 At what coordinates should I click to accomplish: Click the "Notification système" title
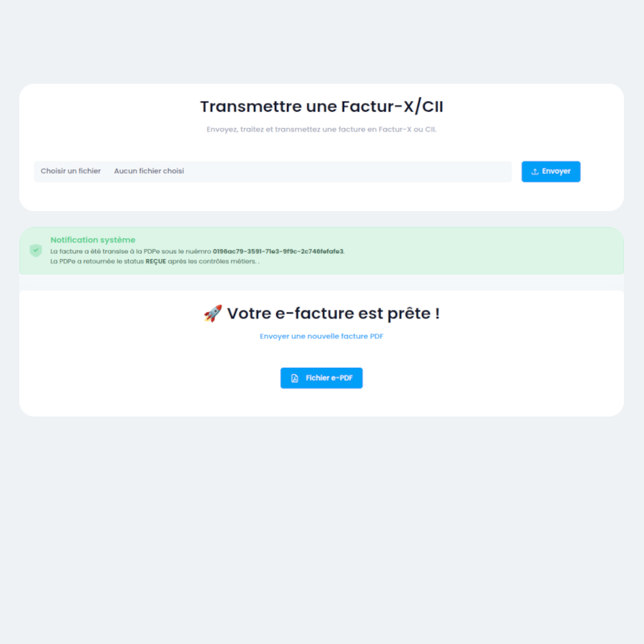pyautogui.click(x=93, y=240)
